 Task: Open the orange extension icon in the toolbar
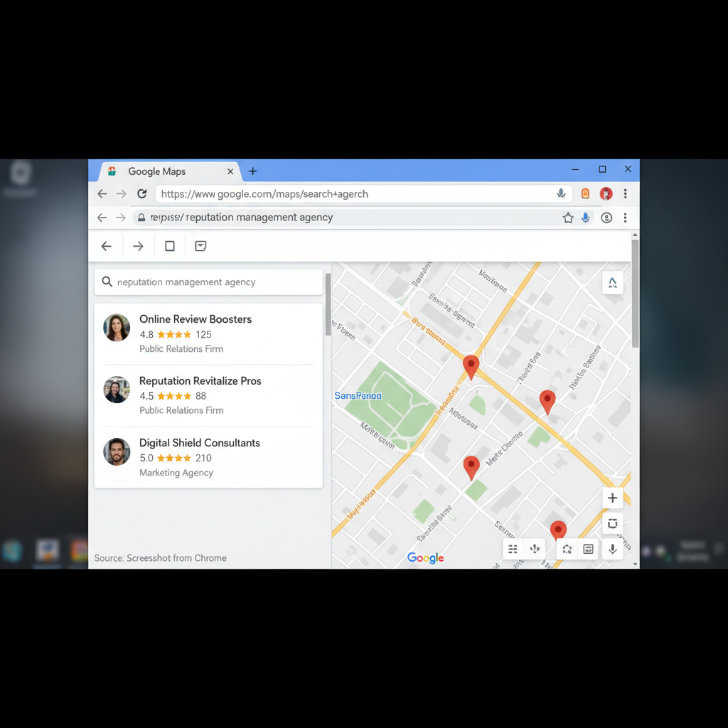click(585, 193)
